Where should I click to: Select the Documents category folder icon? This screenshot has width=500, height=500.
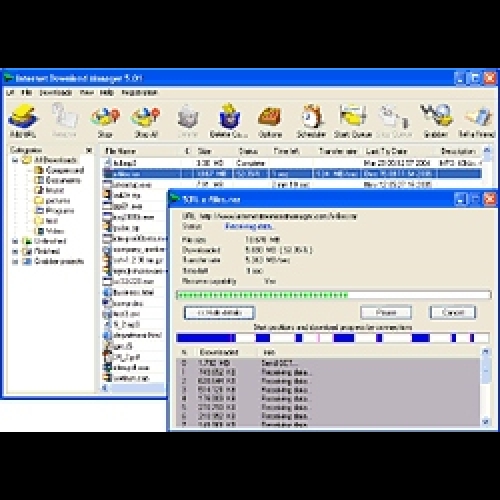(x=39, y=180)
